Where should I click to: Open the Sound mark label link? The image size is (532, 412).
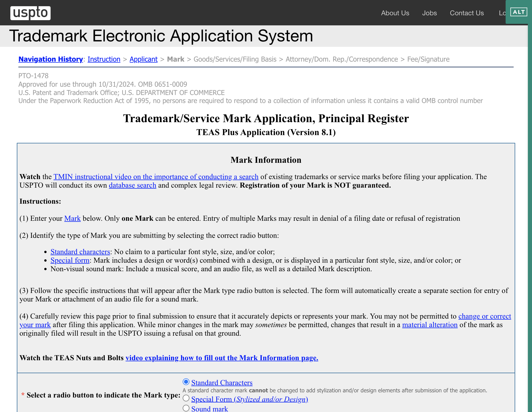click(210, 409)
